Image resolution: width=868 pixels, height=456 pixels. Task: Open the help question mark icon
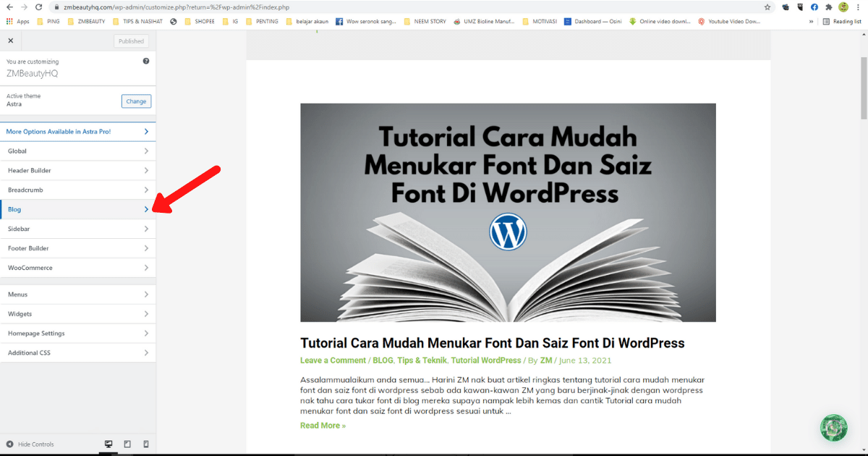click(x=146, y=62)
